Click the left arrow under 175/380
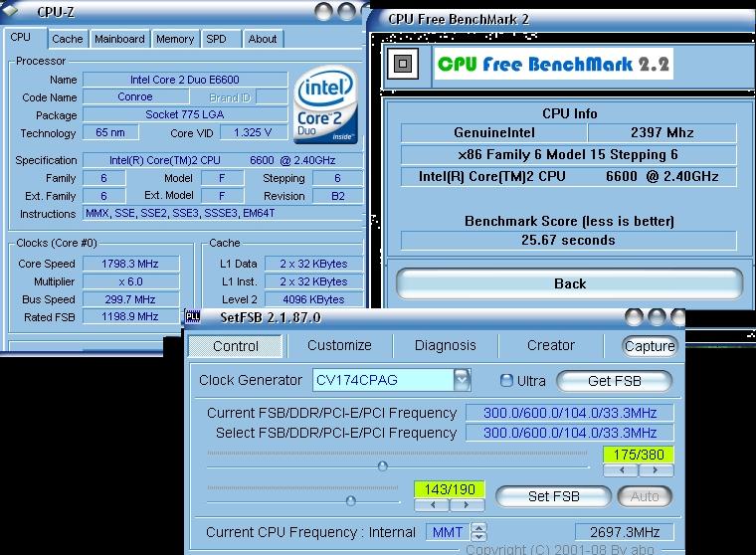Image resolution: width=756 pixels, height=555 pixels. pyautogui.click(x=621, y=470)
